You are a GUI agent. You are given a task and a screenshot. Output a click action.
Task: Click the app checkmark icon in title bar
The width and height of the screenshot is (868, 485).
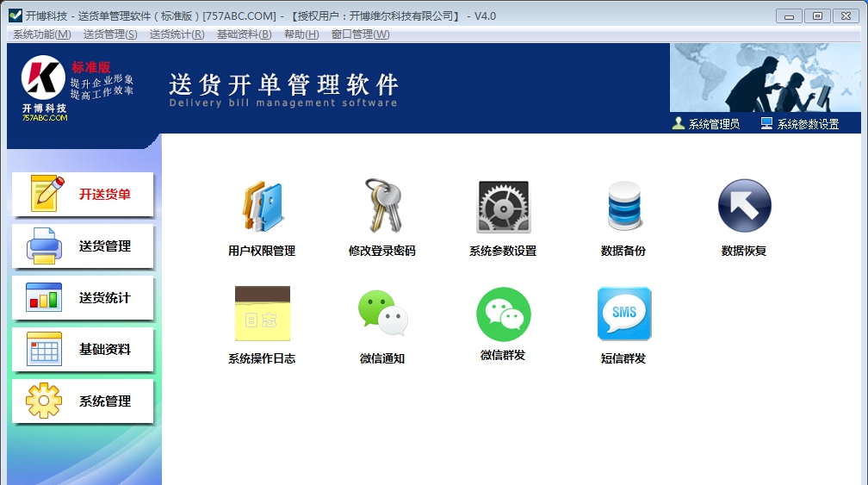pos(15,16)
